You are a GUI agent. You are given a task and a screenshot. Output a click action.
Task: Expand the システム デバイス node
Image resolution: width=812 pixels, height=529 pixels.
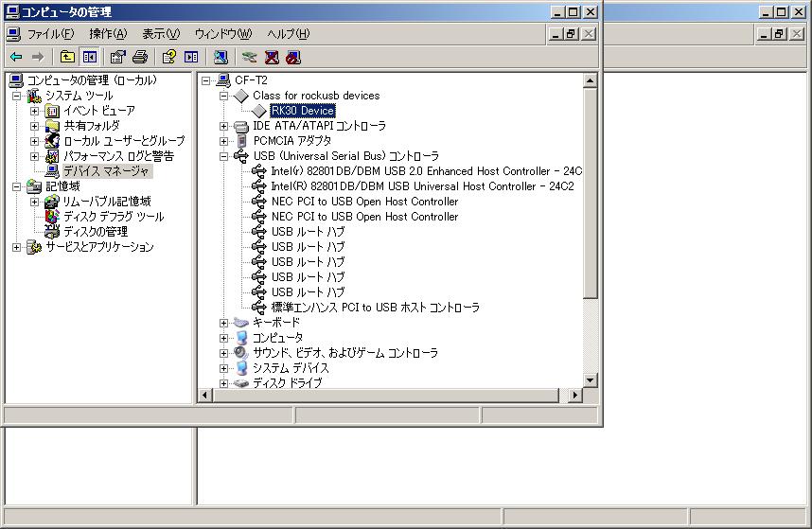tap(223, 368)
